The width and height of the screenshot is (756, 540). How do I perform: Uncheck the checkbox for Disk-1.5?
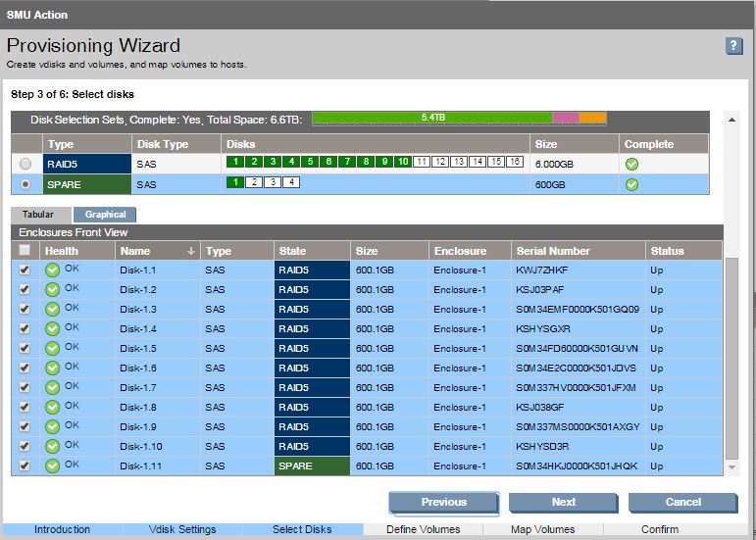[25, 347]
